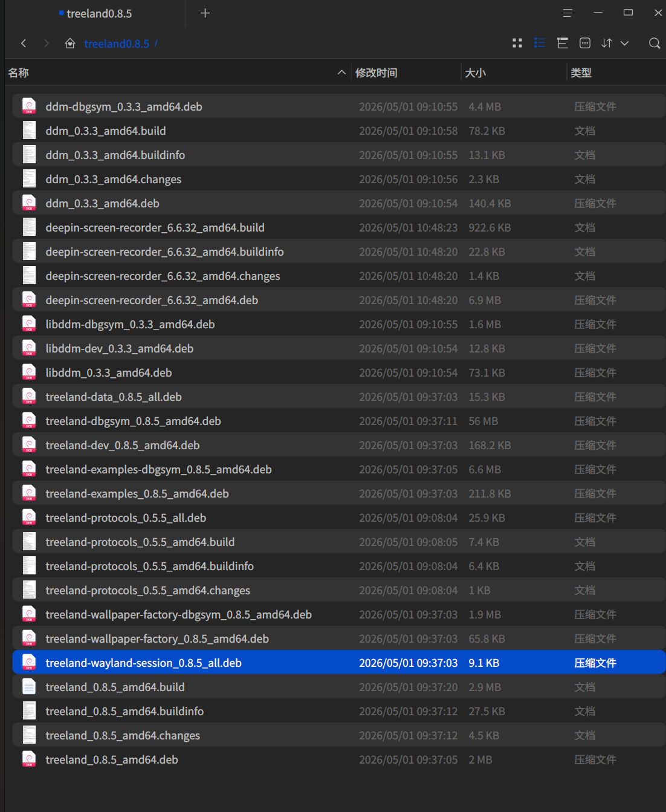
Task: Select deepin-screen-recorder_6.6.32_amd64.changes file name
Action: point(163,276)
